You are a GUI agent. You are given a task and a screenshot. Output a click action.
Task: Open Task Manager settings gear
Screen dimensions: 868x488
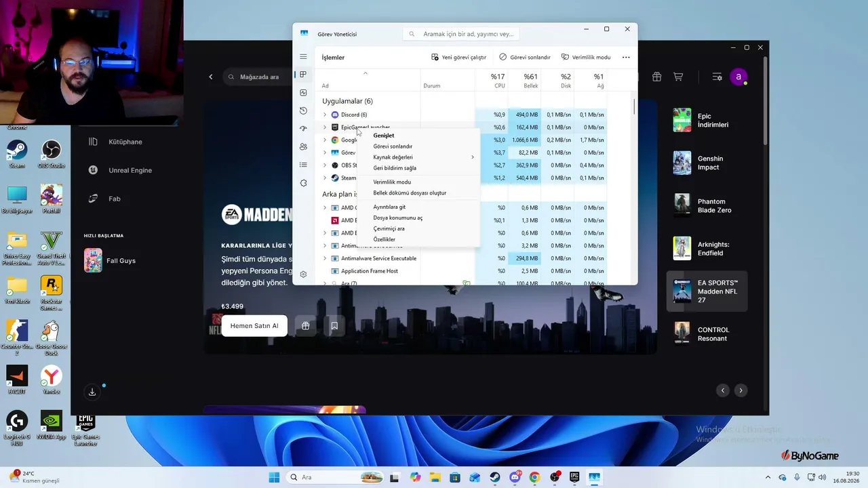[303, 274]
